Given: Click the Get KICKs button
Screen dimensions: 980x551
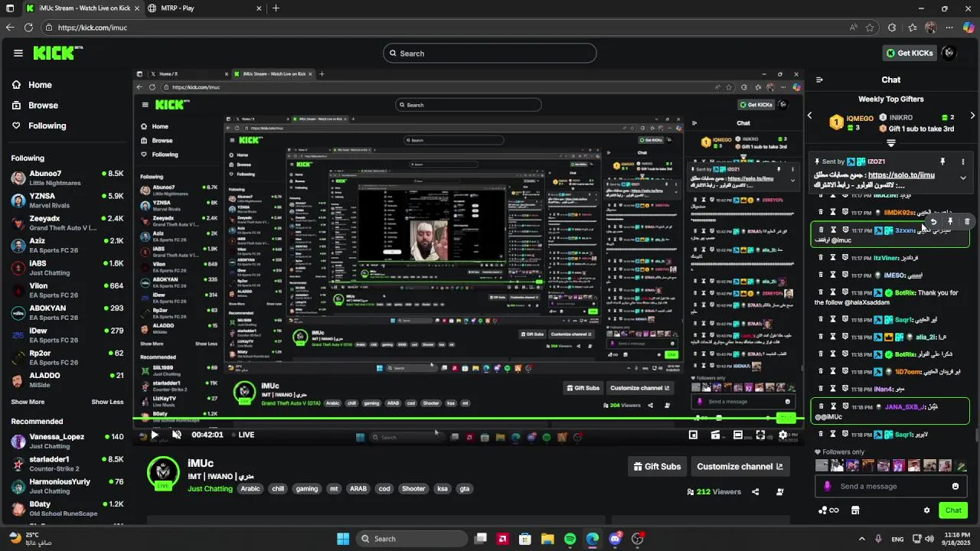Looking at the screenshot, I should point(910,53).
